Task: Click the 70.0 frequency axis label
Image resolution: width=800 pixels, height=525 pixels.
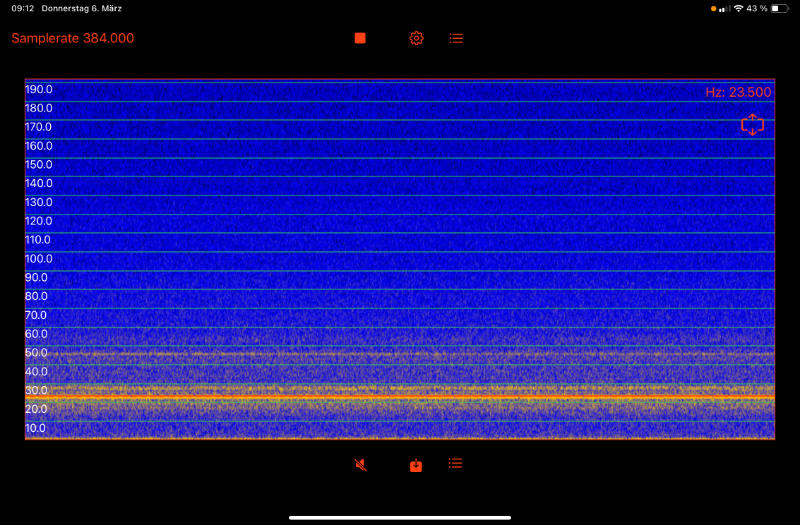Action: (36, 315)
